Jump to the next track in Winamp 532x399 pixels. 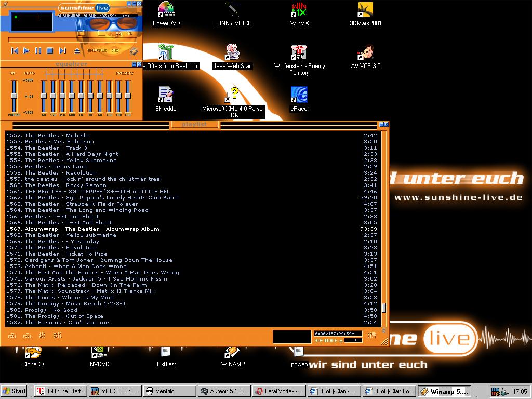click(x=62, y=50)
